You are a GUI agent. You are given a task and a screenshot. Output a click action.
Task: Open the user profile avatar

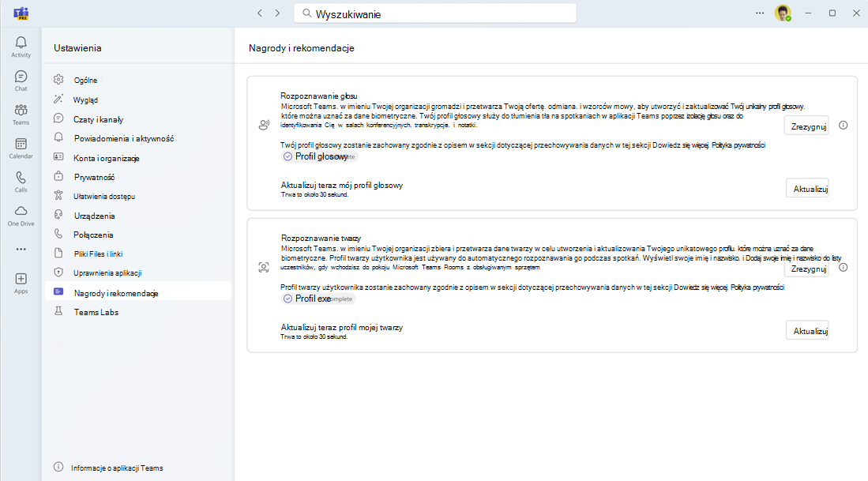click(x=783, y=13)
